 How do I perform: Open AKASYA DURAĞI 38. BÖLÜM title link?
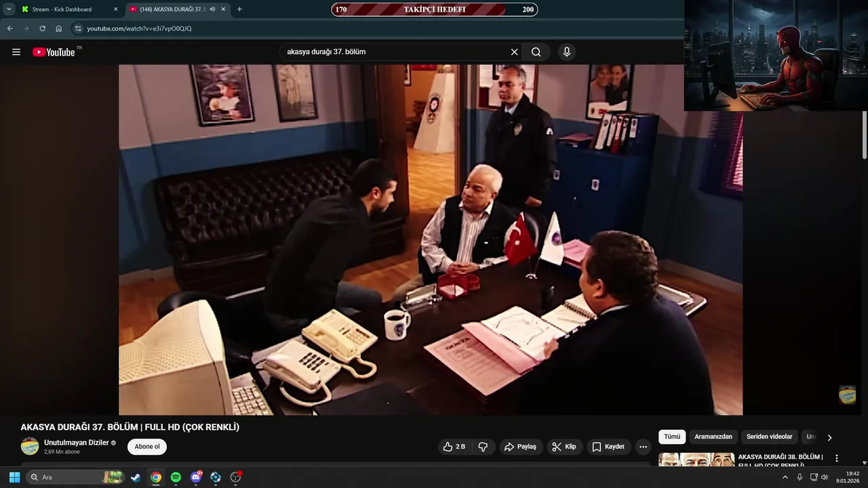click(781, 461)
